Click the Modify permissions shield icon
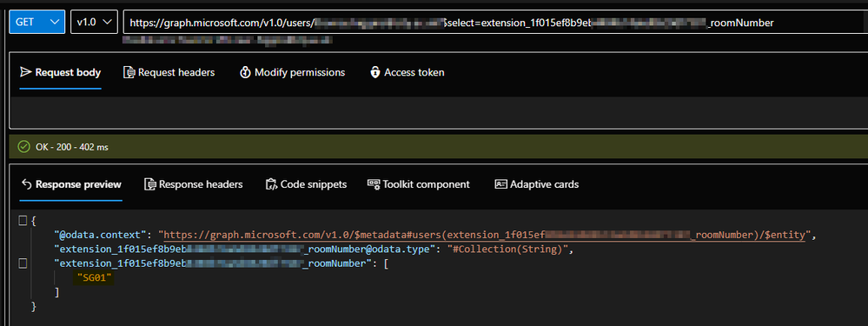 tap(245, 72)
